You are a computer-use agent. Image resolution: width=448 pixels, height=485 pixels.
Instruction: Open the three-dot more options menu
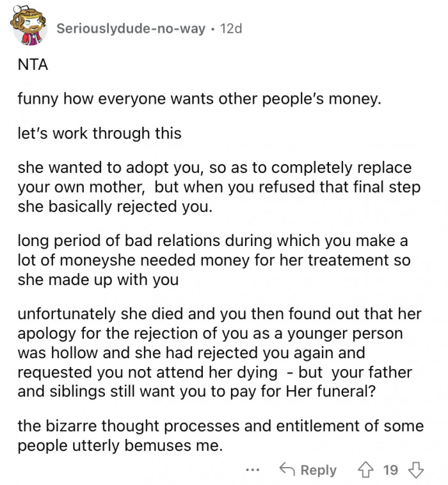(253, 470)
